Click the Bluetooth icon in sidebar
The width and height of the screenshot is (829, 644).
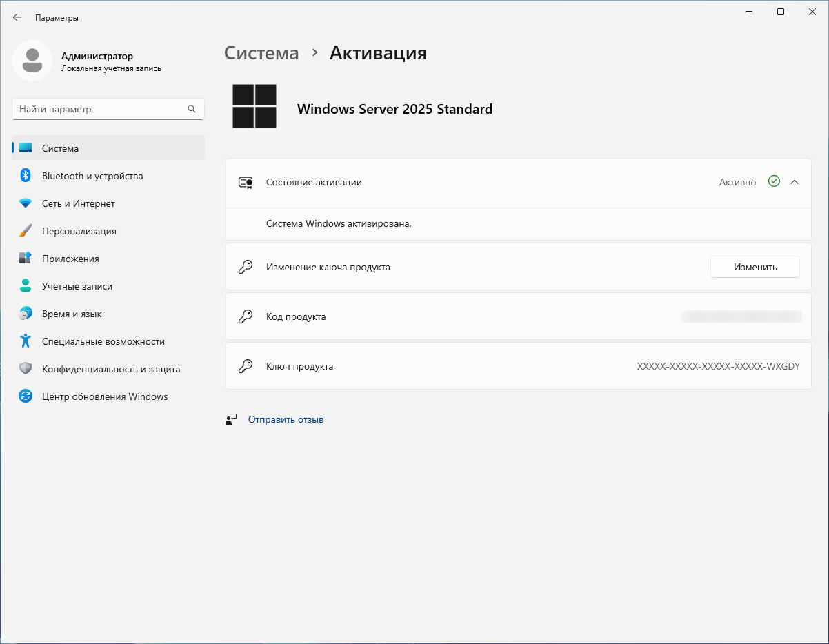click(26, 176)
